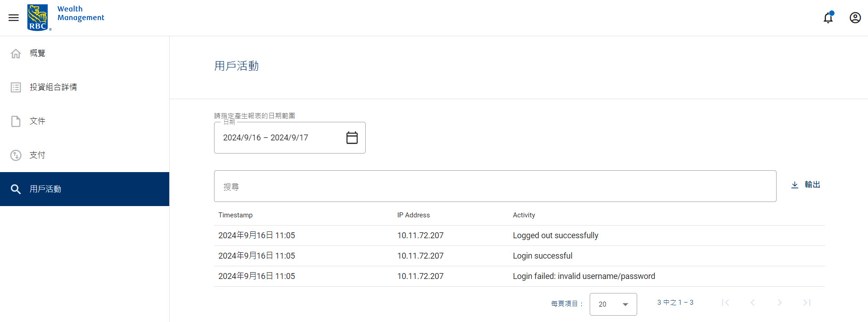The width and height of the screenshot is (868, 322).
Task: Click the IP address in the Login successful row
Action: (420, 256)
